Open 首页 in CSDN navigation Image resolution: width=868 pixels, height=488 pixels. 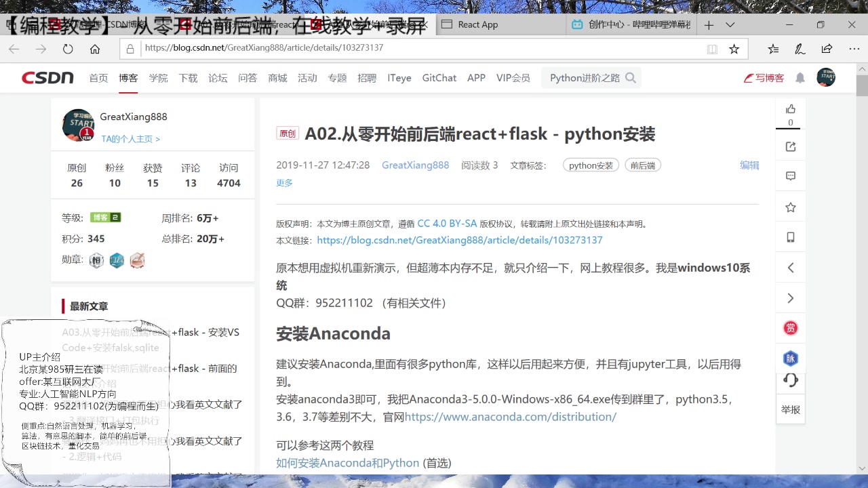coord(98,78)
